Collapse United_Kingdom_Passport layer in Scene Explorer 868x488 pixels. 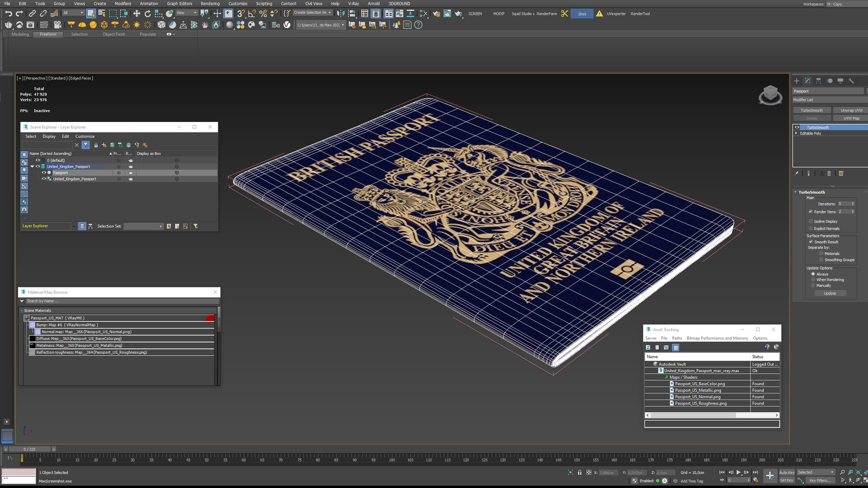click(32, 167)
